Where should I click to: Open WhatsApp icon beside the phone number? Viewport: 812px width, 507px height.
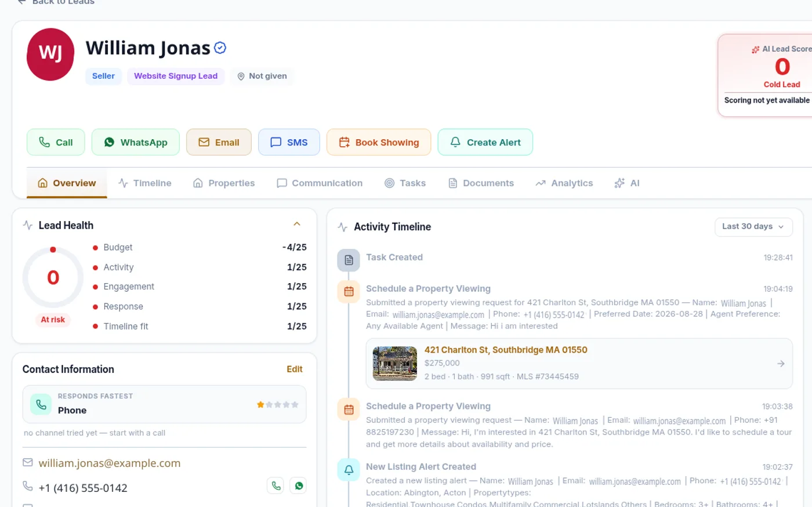pos(299,486)
